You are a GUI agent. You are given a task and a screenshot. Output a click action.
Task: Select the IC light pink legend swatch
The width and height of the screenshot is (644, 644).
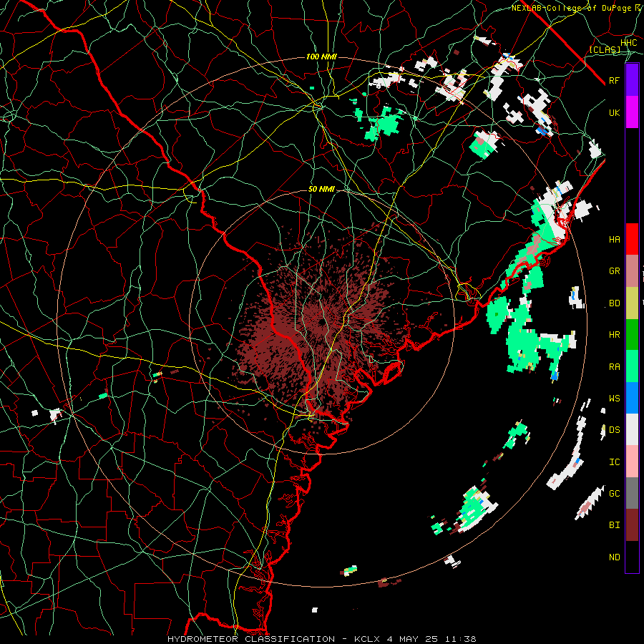632,462
